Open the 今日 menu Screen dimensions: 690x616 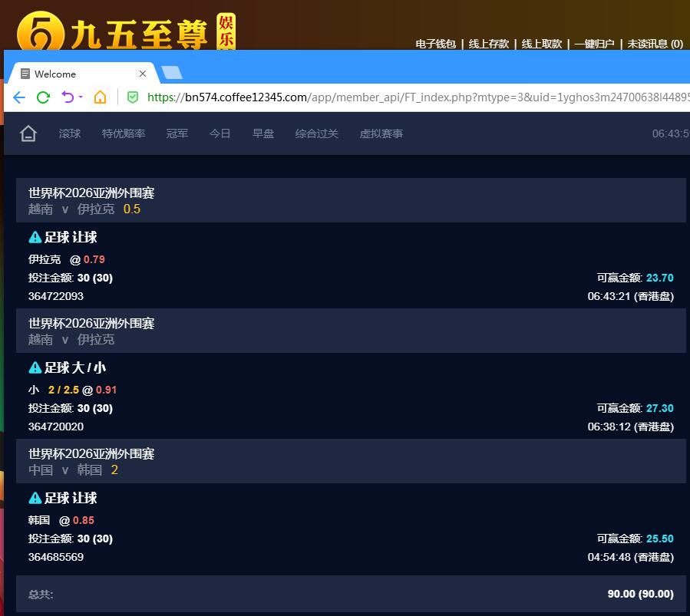click(x=220, y=133)
